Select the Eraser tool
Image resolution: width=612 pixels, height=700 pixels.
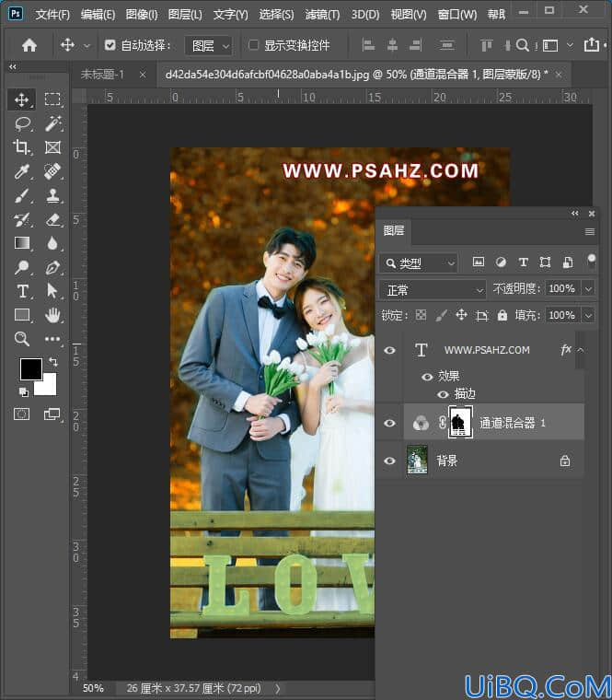tap(52, 219)
